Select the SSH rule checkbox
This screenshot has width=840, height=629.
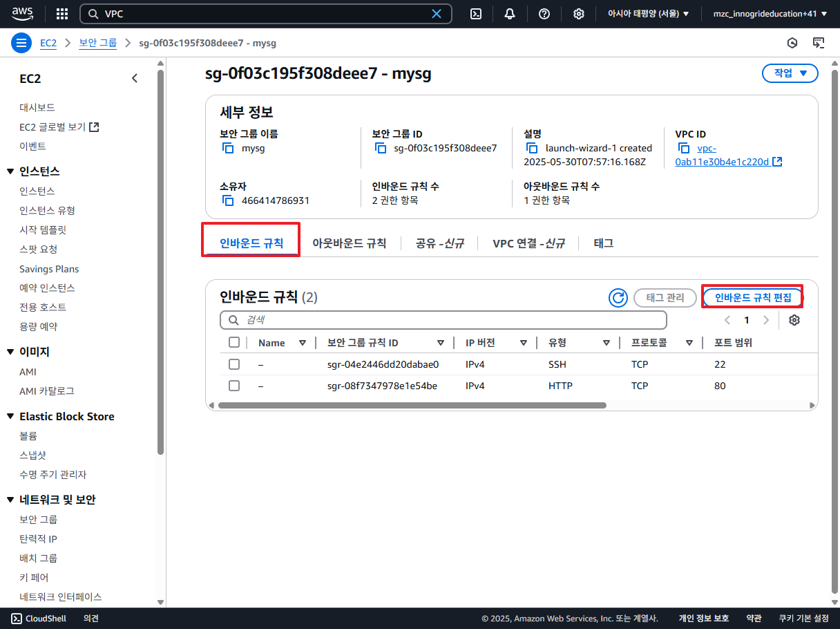(234, 364)
